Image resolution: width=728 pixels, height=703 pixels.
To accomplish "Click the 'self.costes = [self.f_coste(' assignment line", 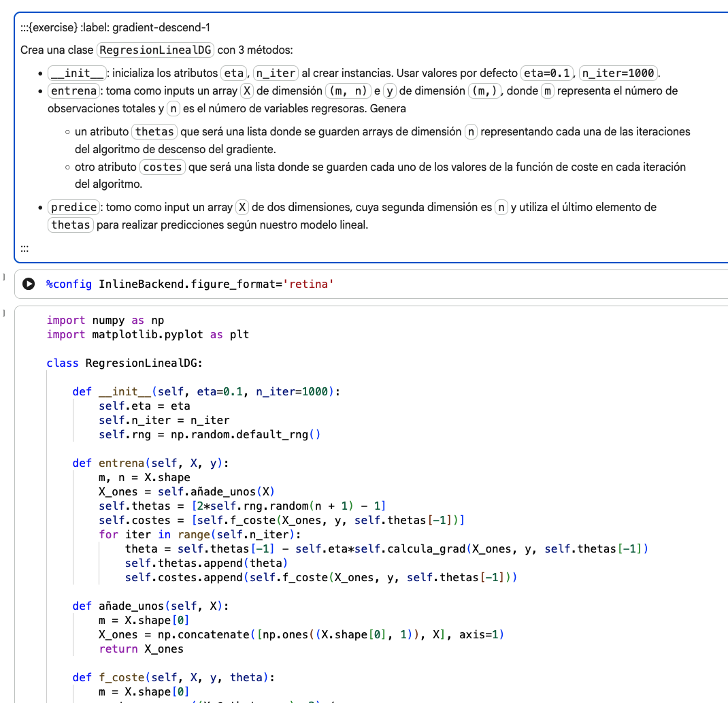I will [x=282, y=520].
